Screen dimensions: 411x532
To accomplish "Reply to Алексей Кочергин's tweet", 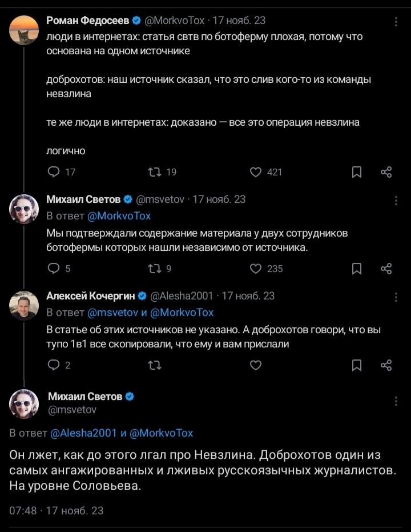I will click(x=53, y=365).
